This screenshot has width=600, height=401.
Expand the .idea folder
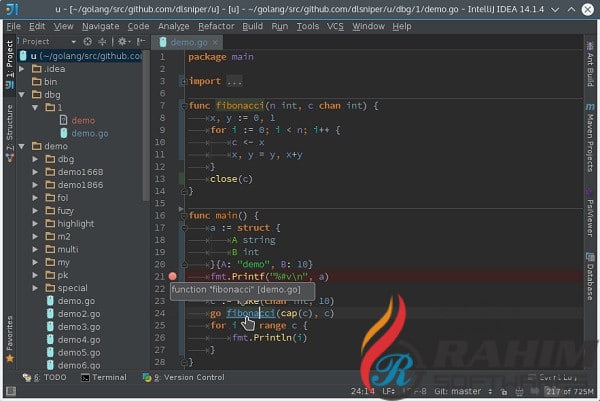[23, 68]
